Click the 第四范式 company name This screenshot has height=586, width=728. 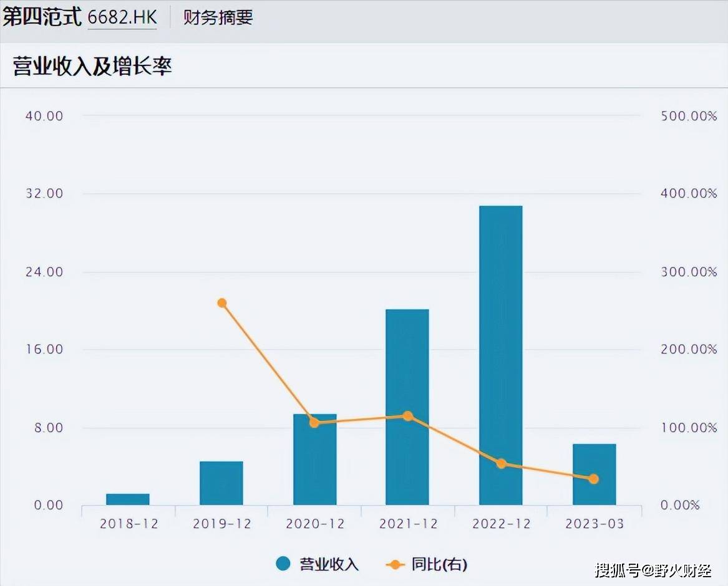click(x=42, y=17)
